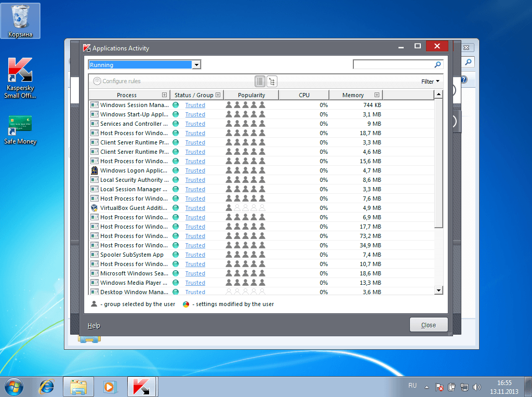
Task: Click status globe icon for Local Security Authority
Action: click(176, 180)
